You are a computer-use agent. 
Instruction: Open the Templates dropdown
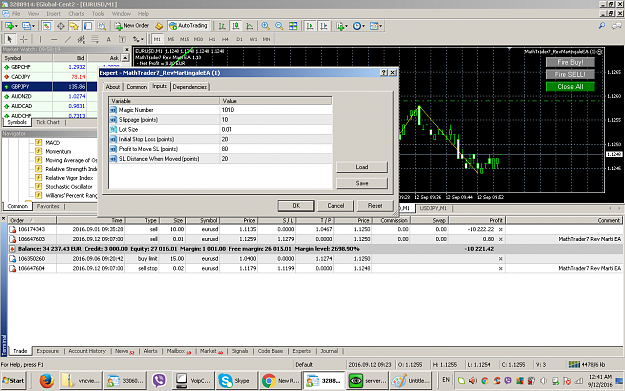point(375,26)
